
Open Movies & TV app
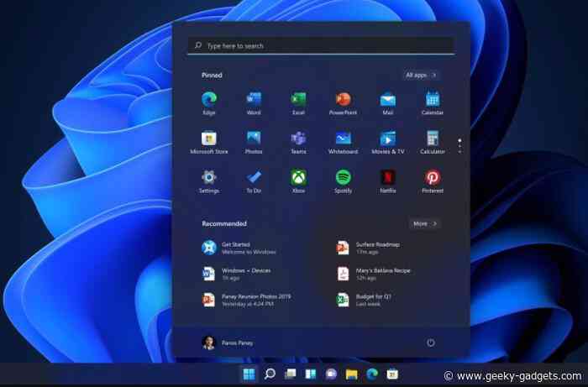388,143
